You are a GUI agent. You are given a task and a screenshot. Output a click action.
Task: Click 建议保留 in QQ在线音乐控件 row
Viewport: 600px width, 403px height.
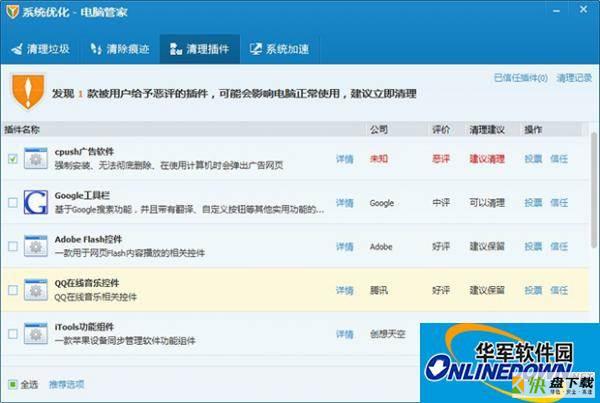click(x=487, y=290)
